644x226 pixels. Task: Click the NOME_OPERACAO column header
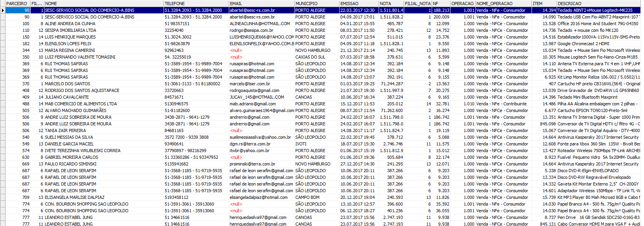pos(504,4)
